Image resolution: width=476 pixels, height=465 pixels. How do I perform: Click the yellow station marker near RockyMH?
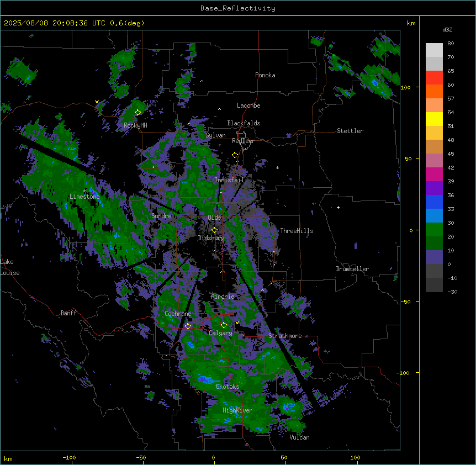138,112
